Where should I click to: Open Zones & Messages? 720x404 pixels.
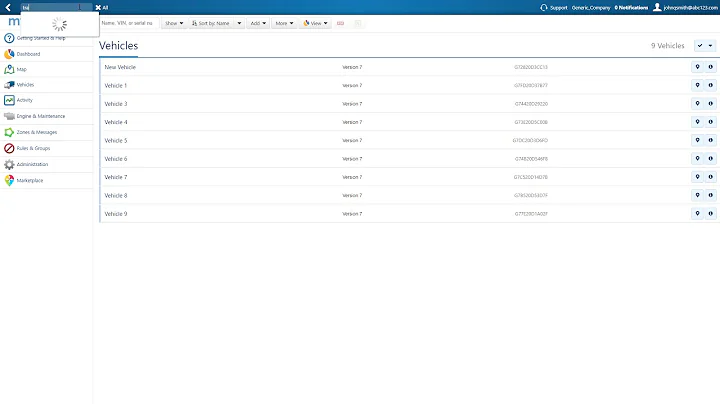[37, 132]
